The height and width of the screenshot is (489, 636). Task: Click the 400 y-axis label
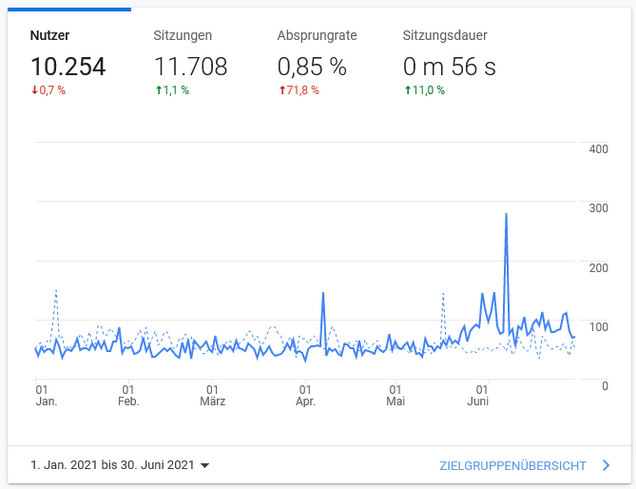pos(599,149)
